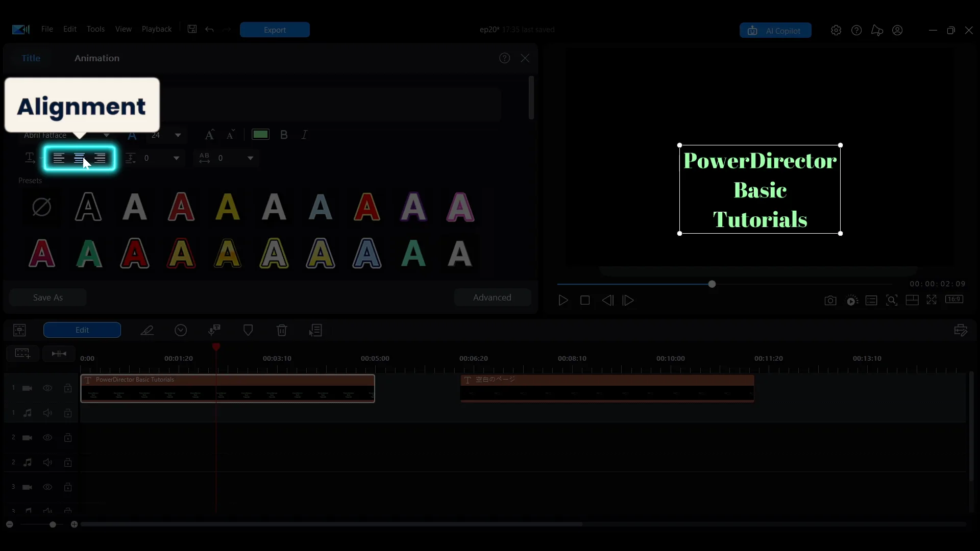Screen dimensions: 980x551
Task: Open preferences via the gear icon
Action: [x=836, y=31]
